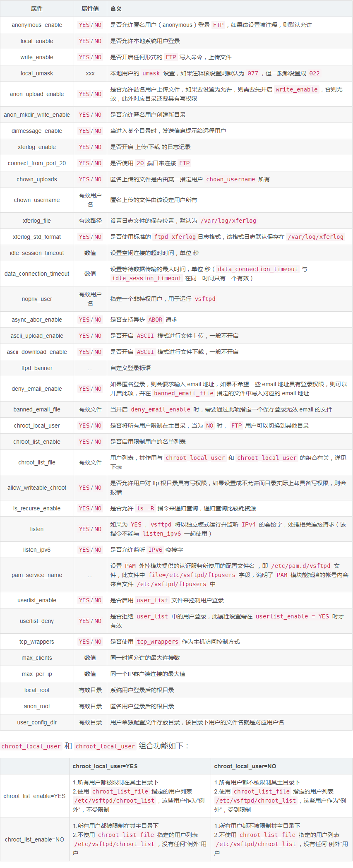This screenshot has width=353, height=868.
Task: Click banned_email_file attribute name
Action: pyautogui.click(x=37, y=409)
